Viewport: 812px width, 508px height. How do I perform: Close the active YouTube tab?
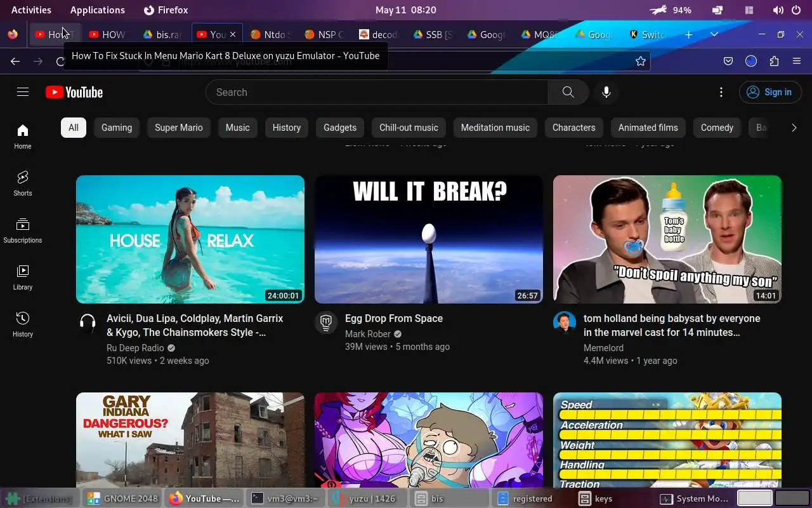(x=233, y=34)
